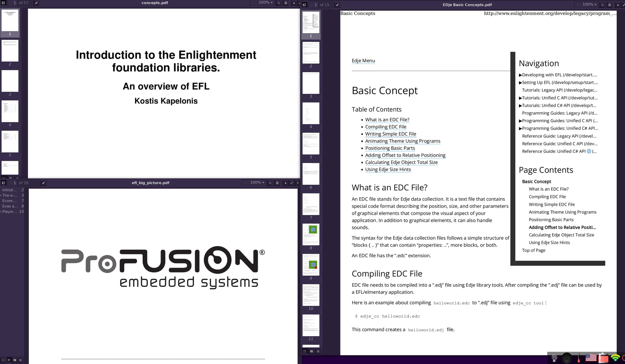
Task: Click search icon in EDje Basic Concepts.pdf window
Action: tap(603, 5)
